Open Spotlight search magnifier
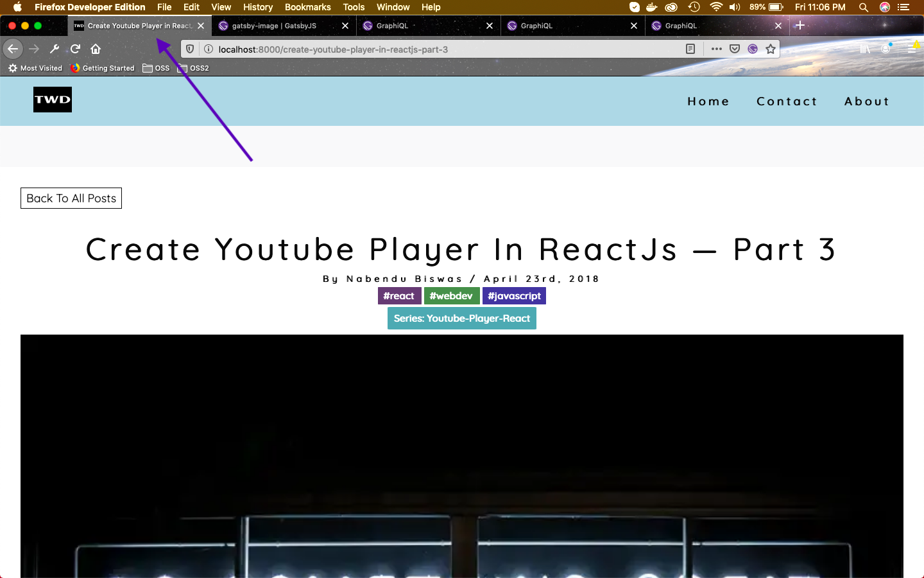The width and height of the screenshot is (924, 578). click(864, 7)
